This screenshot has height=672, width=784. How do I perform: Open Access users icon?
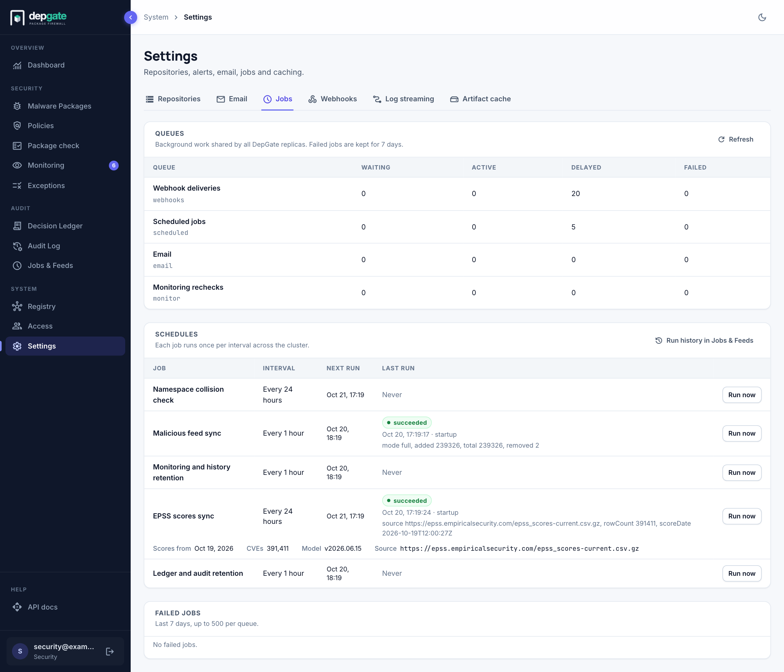pos(17,326)
